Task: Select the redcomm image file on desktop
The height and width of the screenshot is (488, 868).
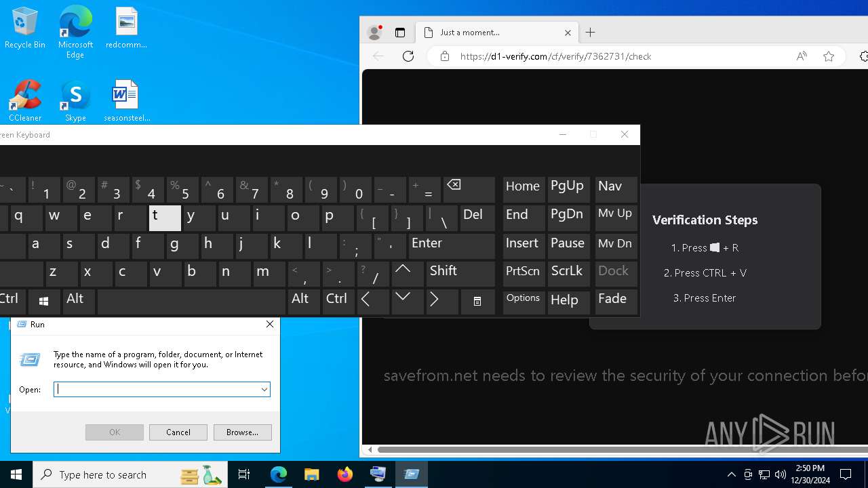Action: pyautogui.click(x=126, y=28)
